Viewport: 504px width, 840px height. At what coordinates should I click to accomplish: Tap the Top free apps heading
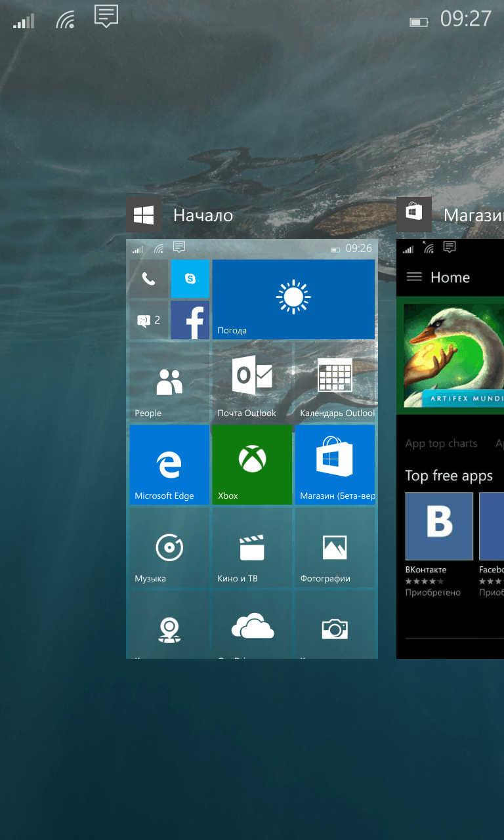pyautogui.click(x=449, y=476)
